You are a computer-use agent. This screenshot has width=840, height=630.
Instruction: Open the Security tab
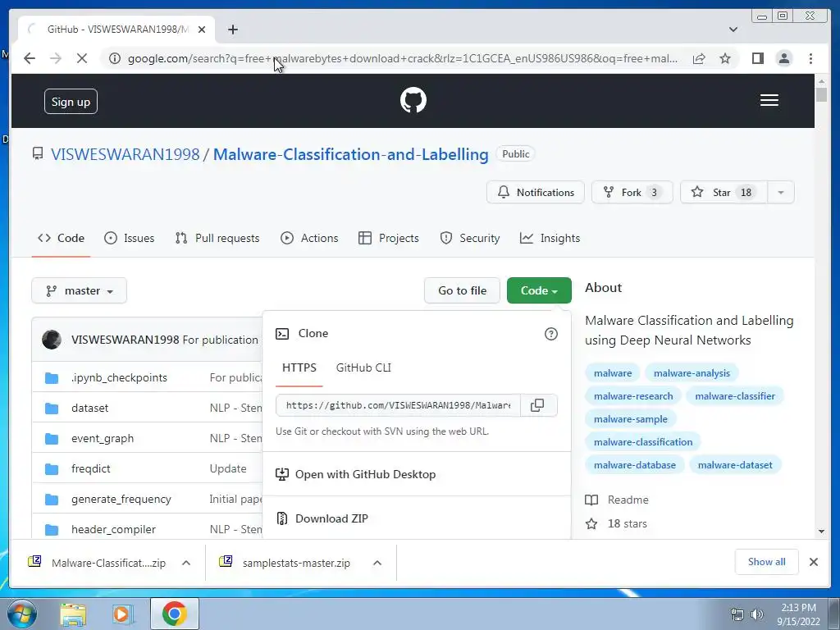point(470,239)
